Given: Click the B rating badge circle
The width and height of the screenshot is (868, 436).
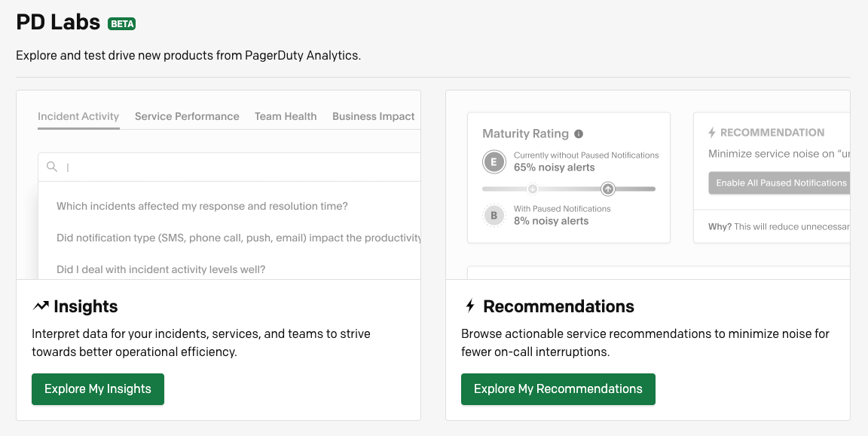Looking at the screenshot, I should (494, 216).
